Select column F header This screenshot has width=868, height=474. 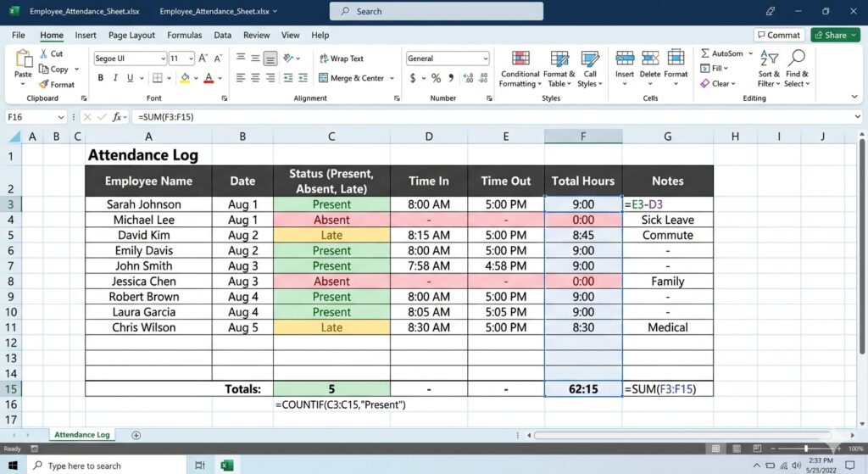coord(583,137)
